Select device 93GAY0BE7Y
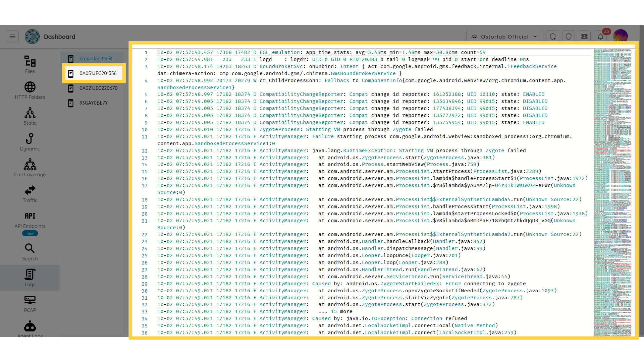Screen dimensions: 644x362 (93, 103)
